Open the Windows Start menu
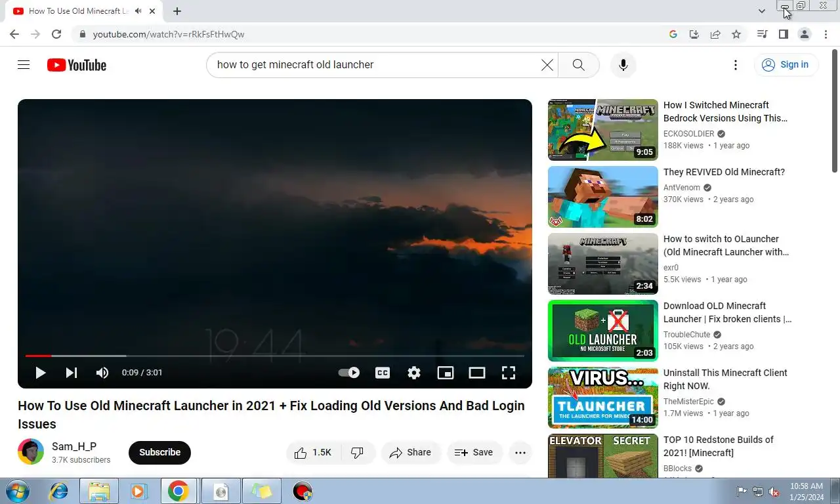840x504 pixels. click(16, 491)
